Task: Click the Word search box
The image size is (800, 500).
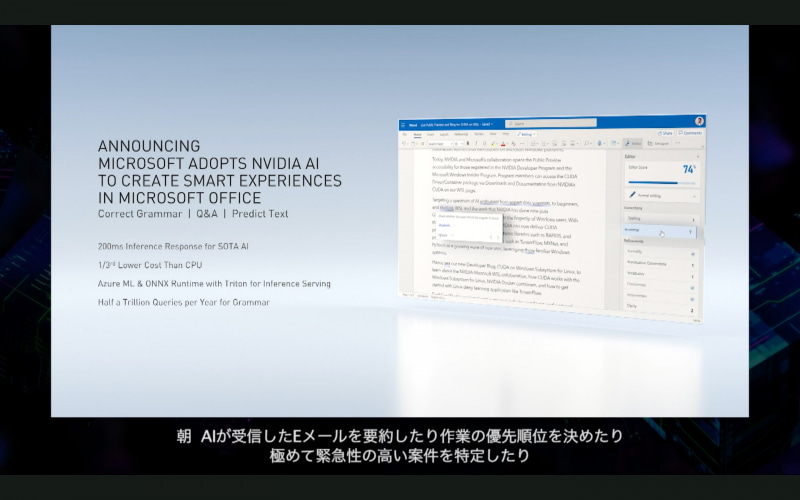Action: [551, 123]
